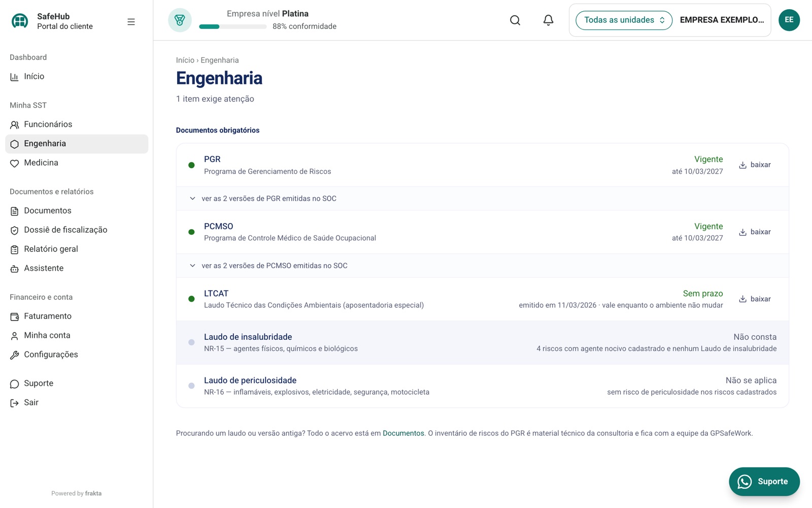Open Suporte sidebar item

click(77, 384)
